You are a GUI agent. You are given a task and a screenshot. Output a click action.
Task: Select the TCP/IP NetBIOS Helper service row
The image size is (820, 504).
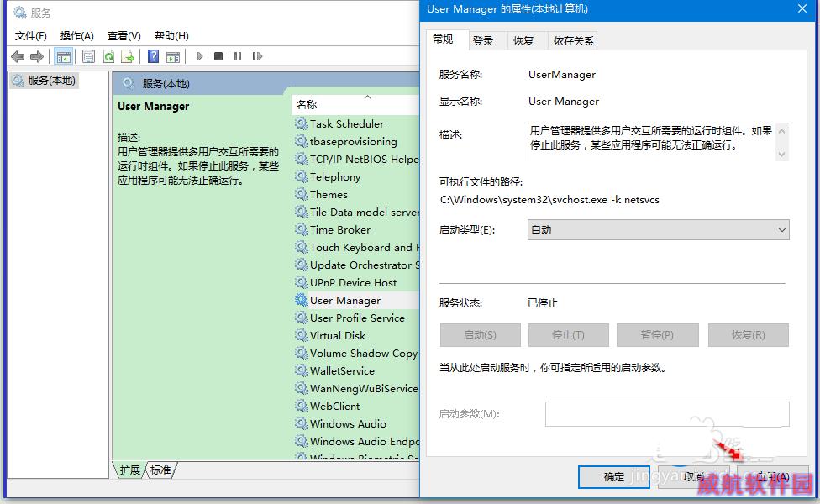pos(357,159)
